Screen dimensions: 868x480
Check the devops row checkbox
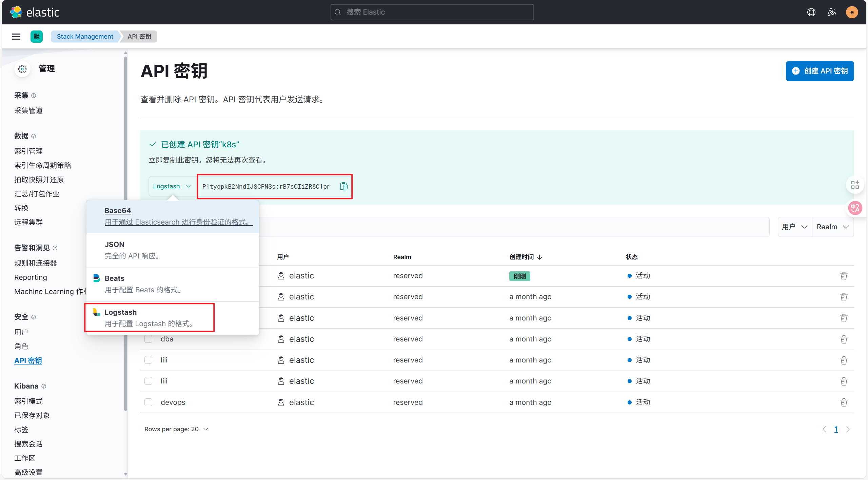click(149, 402)
